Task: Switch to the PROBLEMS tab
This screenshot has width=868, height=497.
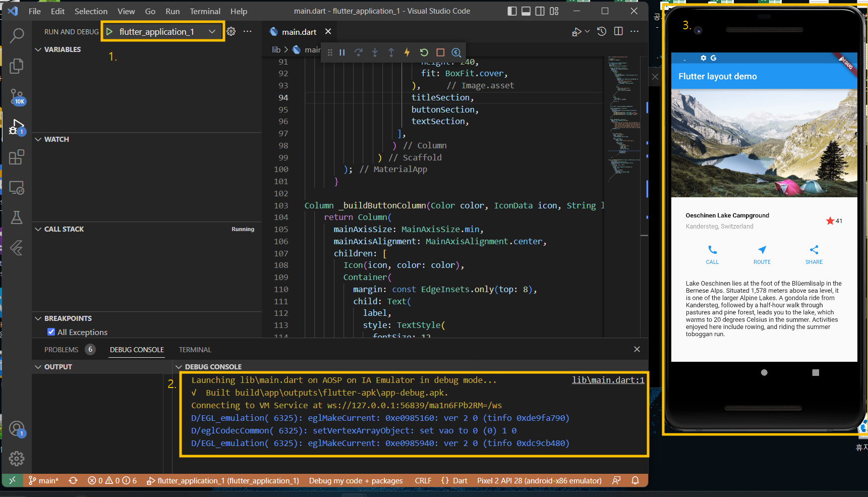Action: 61,350
